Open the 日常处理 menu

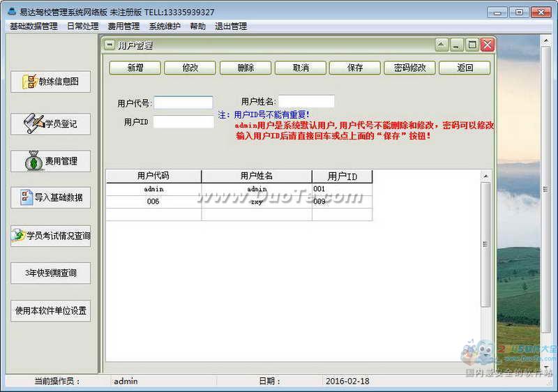(82, 27)
